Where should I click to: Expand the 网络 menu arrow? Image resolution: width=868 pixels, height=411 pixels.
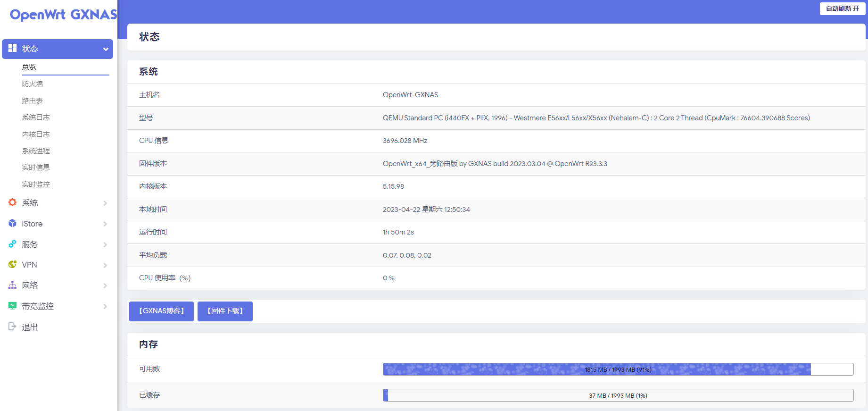click(x=105, y=285)
